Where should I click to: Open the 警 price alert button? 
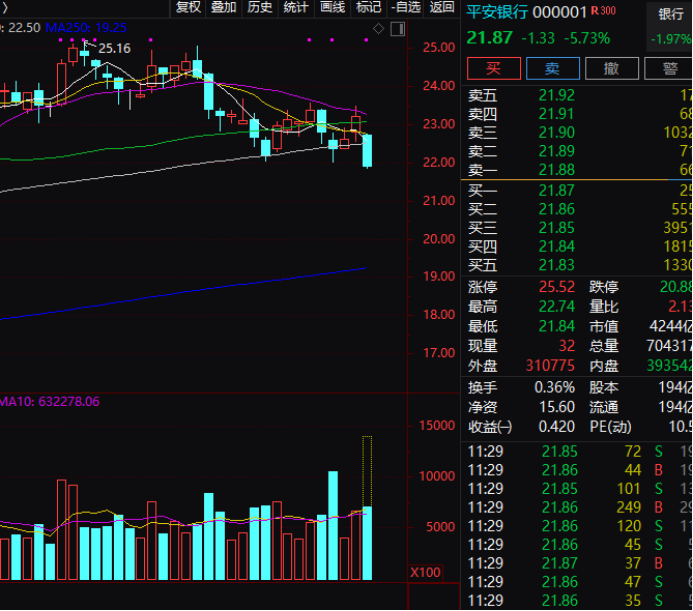point(669,68)
